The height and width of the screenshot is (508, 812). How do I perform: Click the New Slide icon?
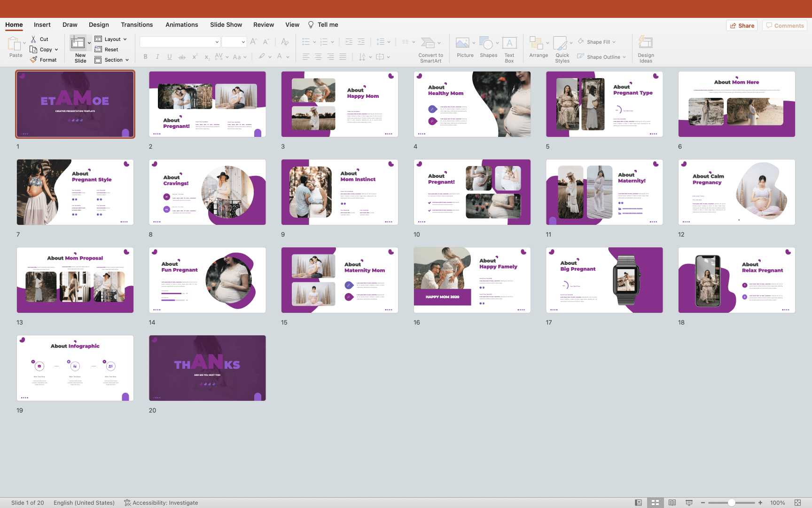click(78, 44)
